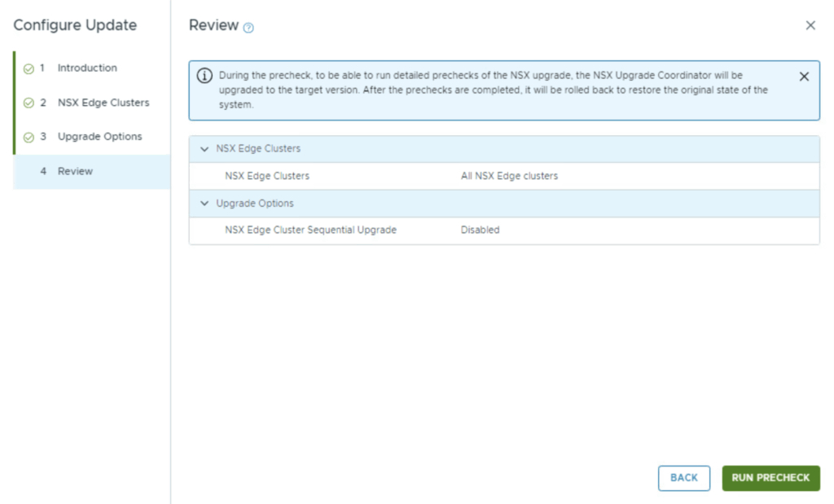Click the "Disabled" sequential upgrade value

(x=480, y=230)
